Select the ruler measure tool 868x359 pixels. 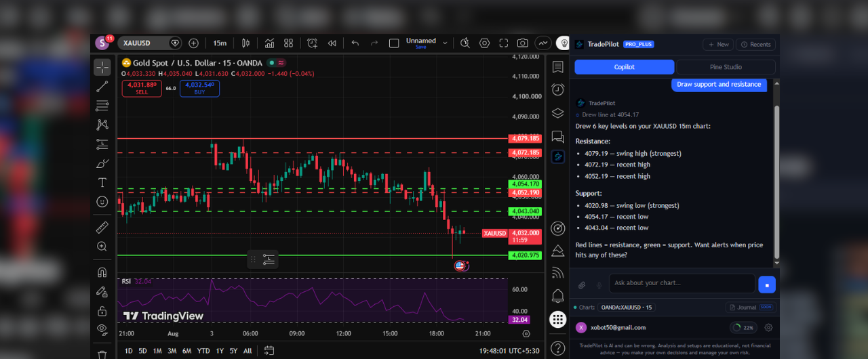pyautogui.click(x=102, y=227)
